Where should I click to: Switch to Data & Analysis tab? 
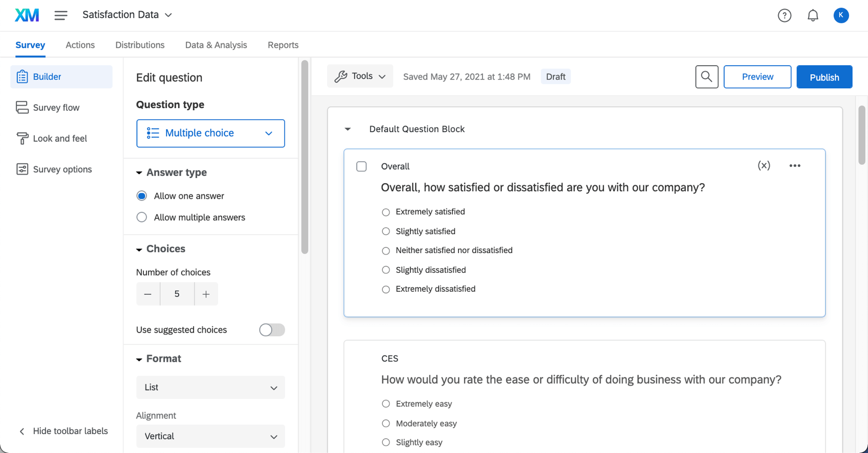216,45
